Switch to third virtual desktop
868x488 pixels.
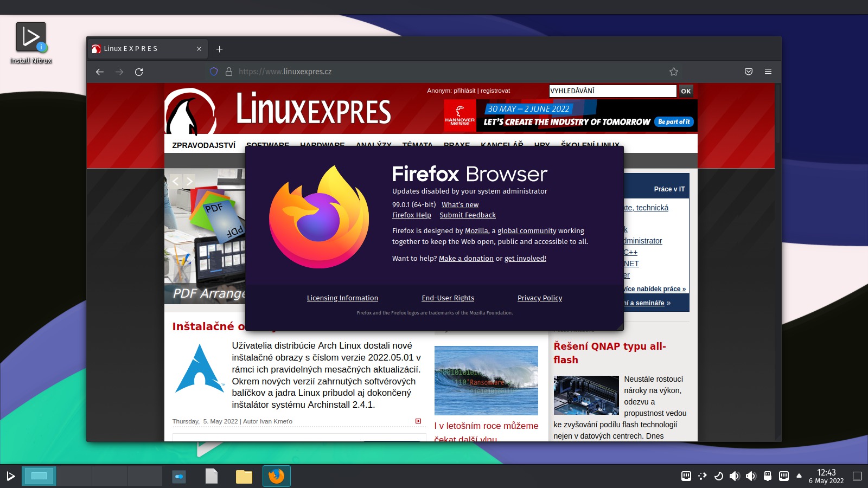[110, 476]
